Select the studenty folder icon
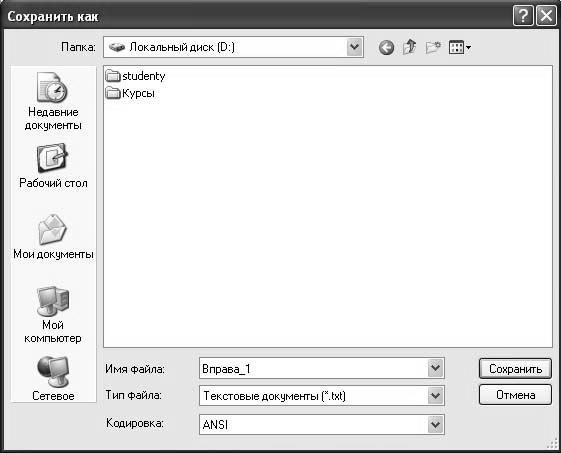The height and width of the screenshot is (453, 561). [113, 76]
